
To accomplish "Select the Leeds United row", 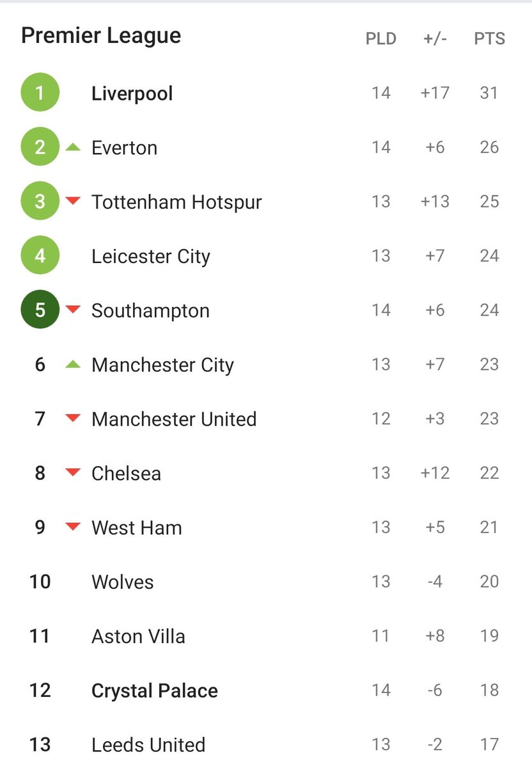I will coord(266,745).
